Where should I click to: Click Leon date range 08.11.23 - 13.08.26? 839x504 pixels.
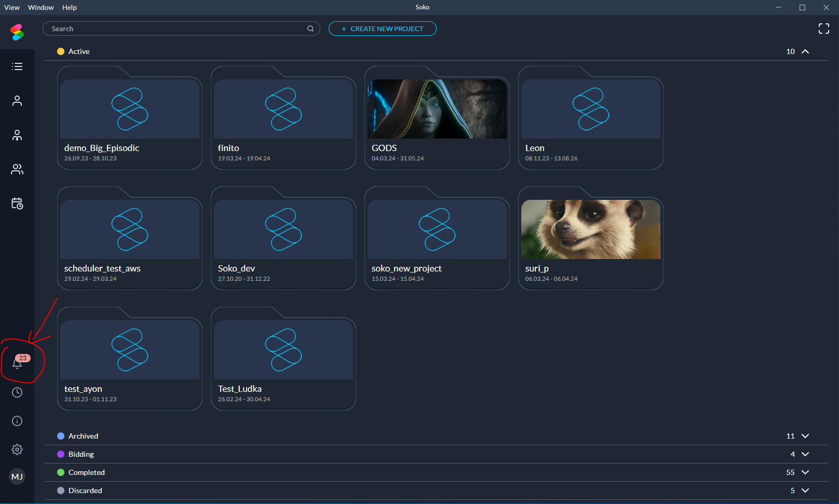pos(551,158)
